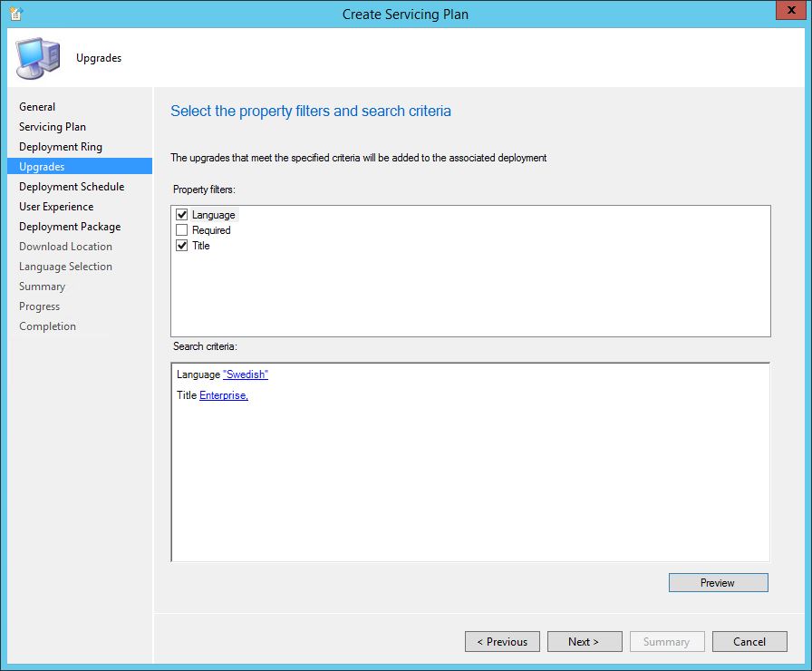Edit the Enterprise title criteria link

(x=223, y=395)
